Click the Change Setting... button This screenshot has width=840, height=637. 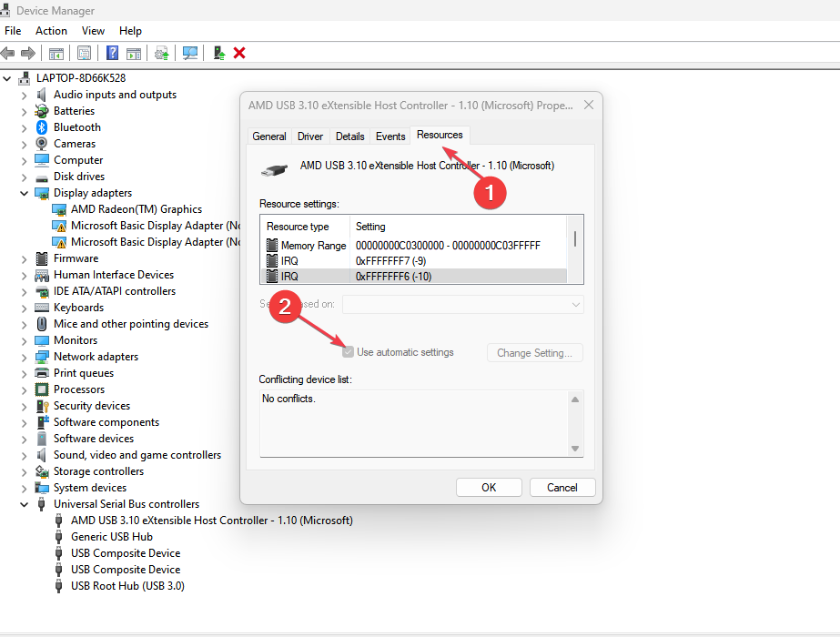[534, 353]
